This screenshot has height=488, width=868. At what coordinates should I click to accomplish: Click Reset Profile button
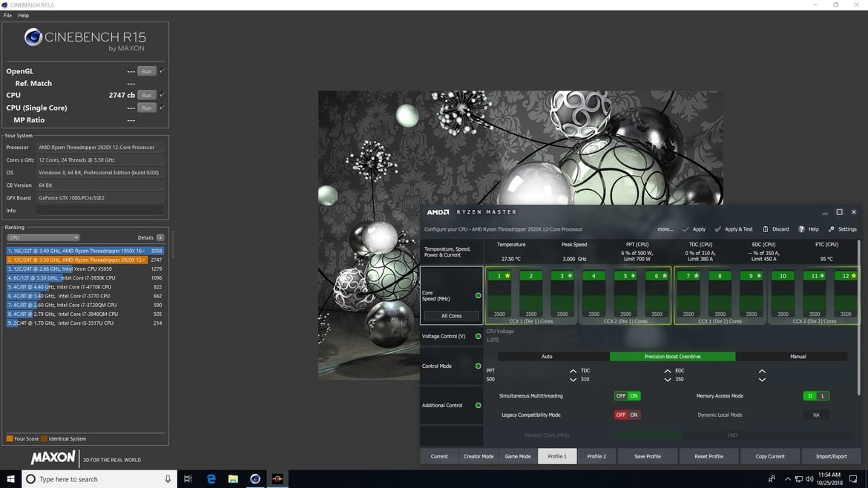(708, 456)
